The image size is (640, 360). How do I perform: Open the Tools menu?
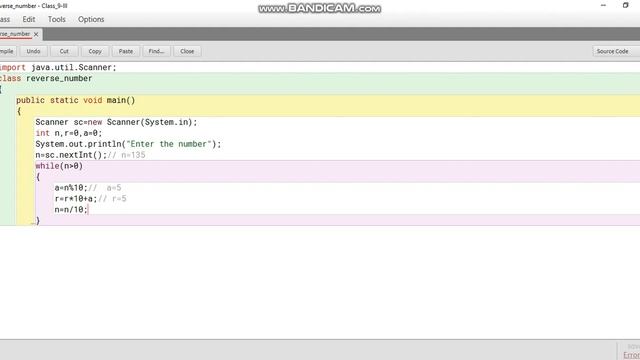point(56,19)
